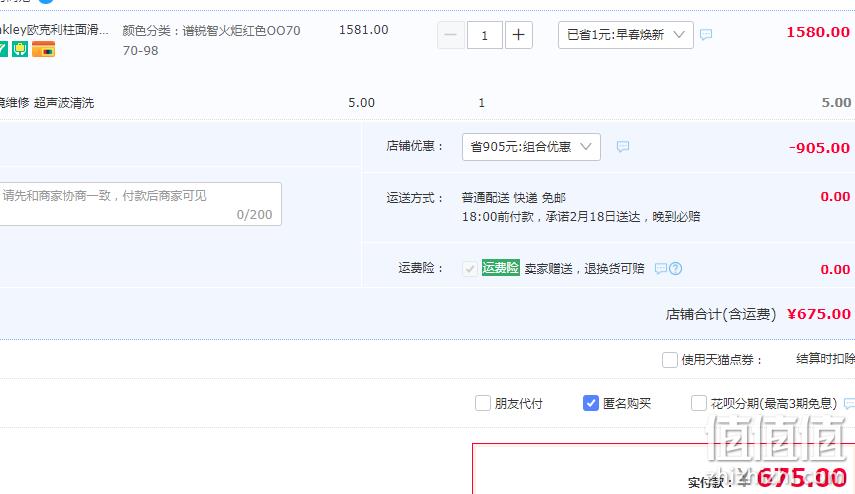This screenshot has height=494, width=855.
Task: Click the 卖家赠送，退换货可赔 text
Action: point(584,268)
